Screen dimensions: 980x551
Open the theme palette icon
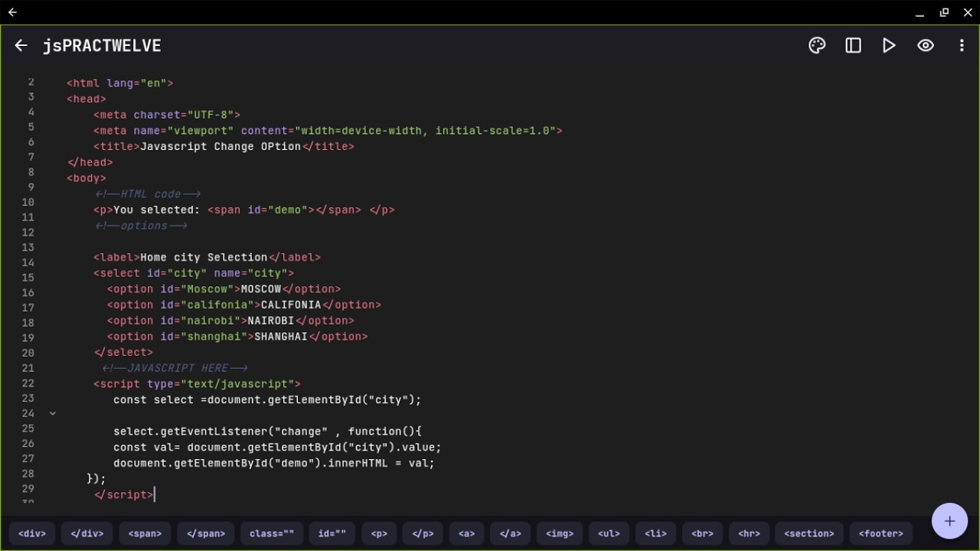817,46
